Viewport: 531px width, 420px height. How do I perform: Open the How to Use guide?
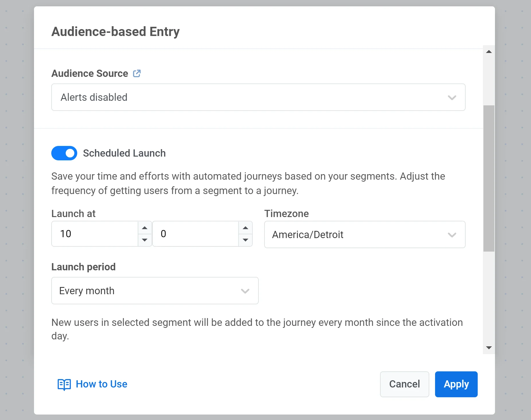[x=101, y=384]
